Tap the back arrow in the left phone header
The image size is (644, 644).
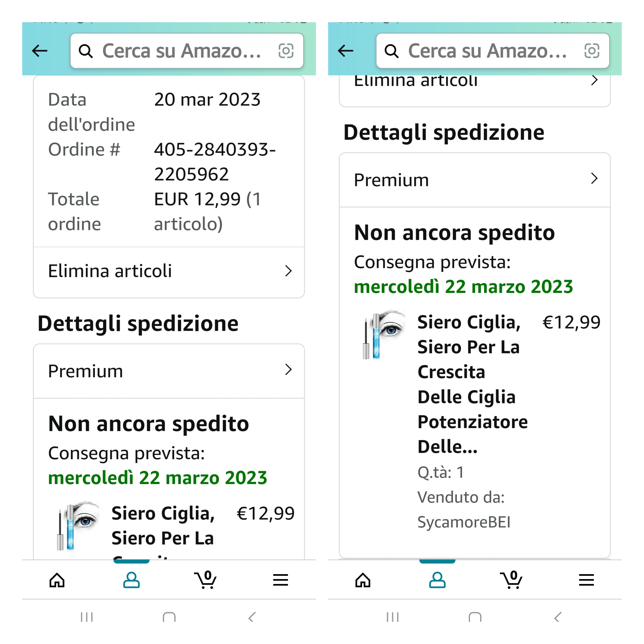(40, 51)
